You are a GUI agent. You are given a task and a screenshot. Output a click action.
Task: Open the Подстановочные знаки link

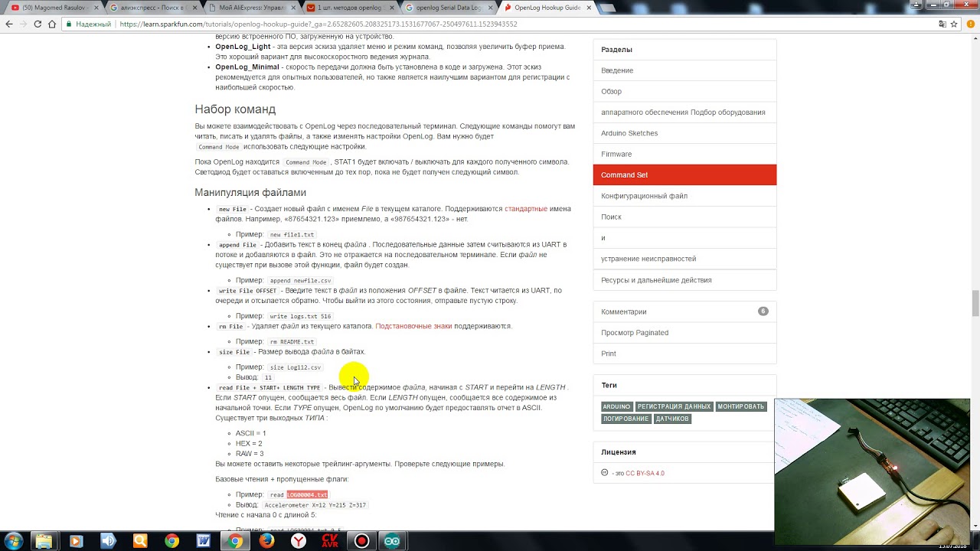[x=413, y=326]
